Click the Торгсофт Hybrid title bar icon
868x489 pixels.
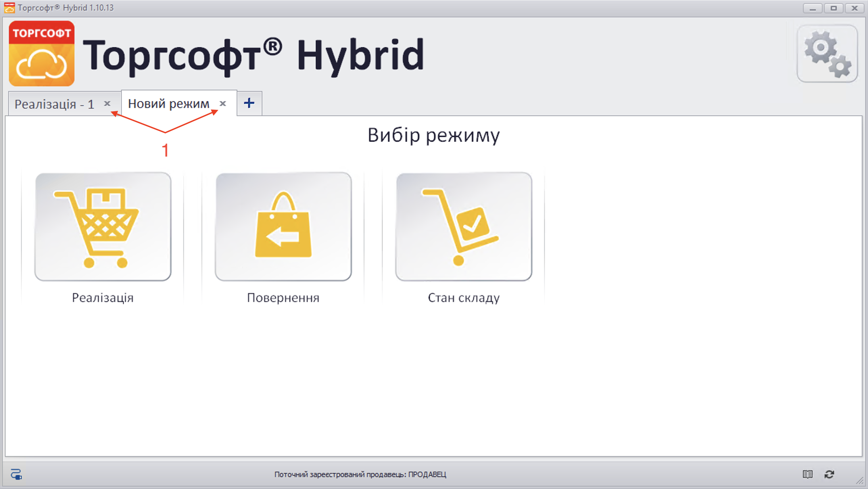[x=9, y=7]
